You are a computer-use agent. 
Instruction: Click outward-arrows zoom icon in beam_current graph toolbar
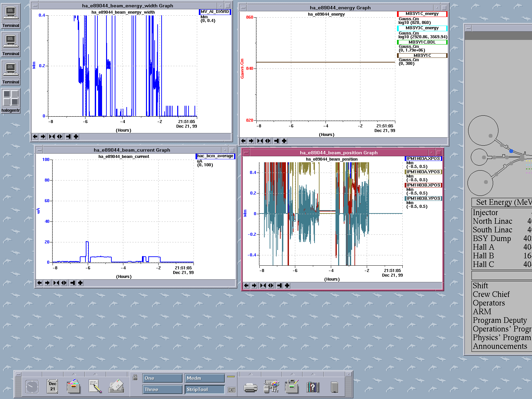point(64,283)
